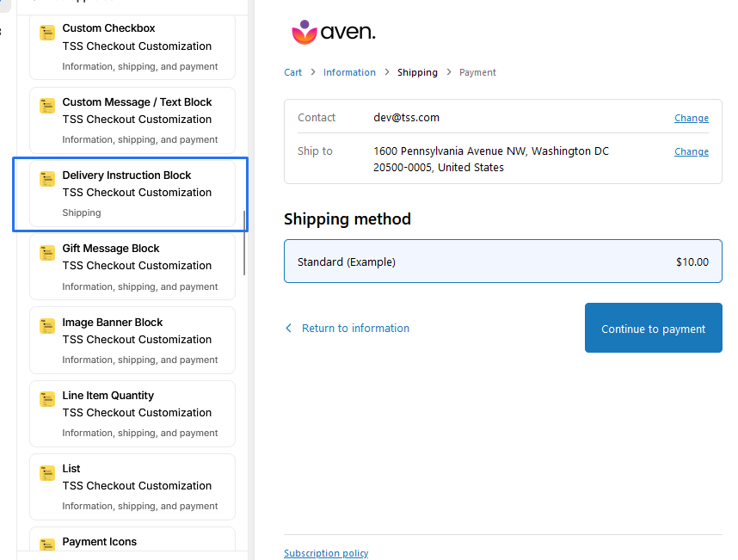Screen dimensions: 738x560
Task: Choose the Gift Message Block title
Action: coord(110,249)
